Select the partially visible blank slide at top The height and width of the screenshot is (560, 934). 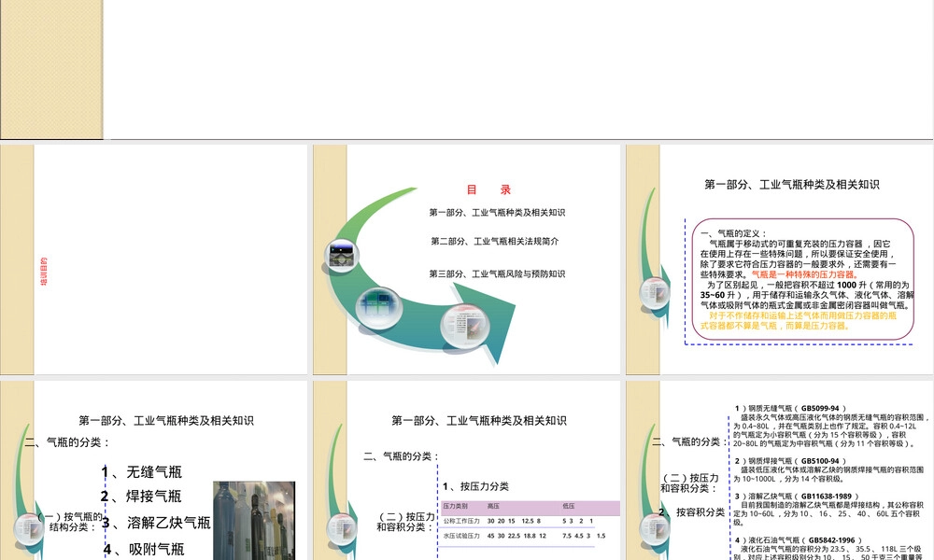pyautogui.click(x=466, y=70)
